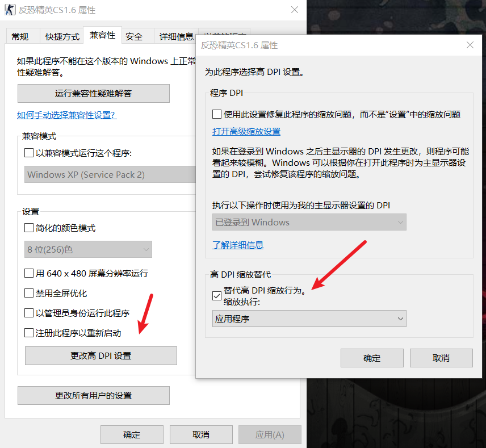Open 打开高级缩放设置 link
The height and width of the screenshot is (448, 486).
coord(246,132)
